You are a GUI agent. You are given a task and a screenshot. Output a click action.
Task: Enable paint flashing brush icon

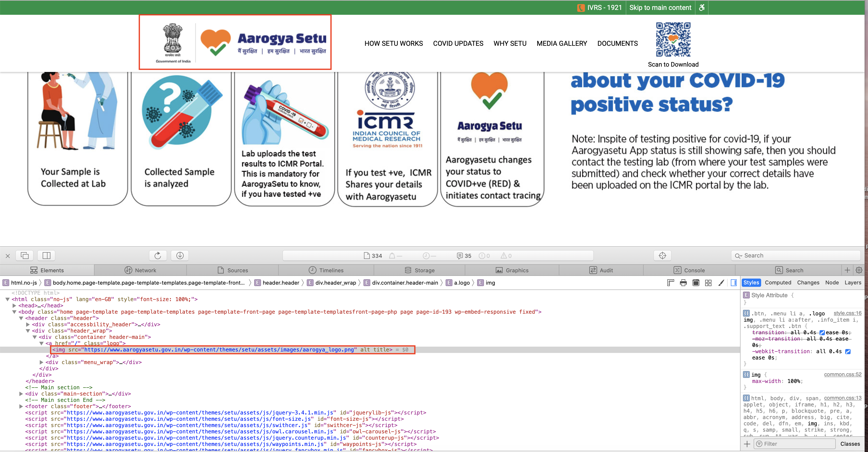[721, 283]
